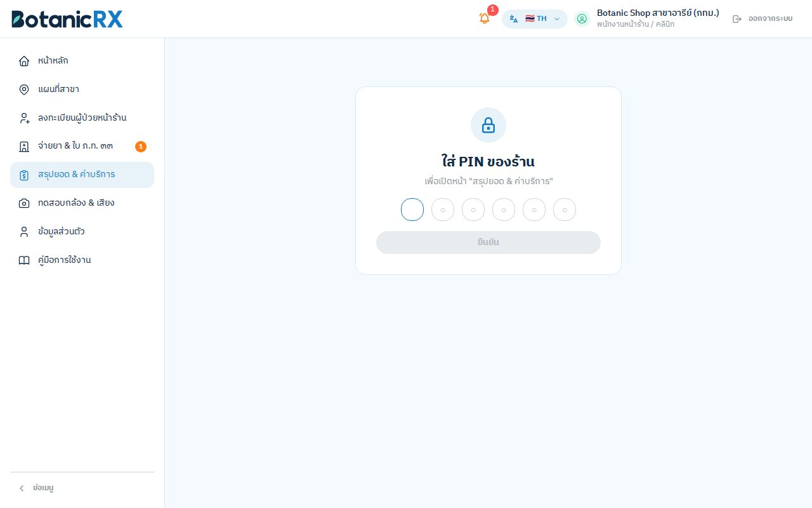Open ทดสอบกล้อง & เสียง in the sidebar

(82, 203)
